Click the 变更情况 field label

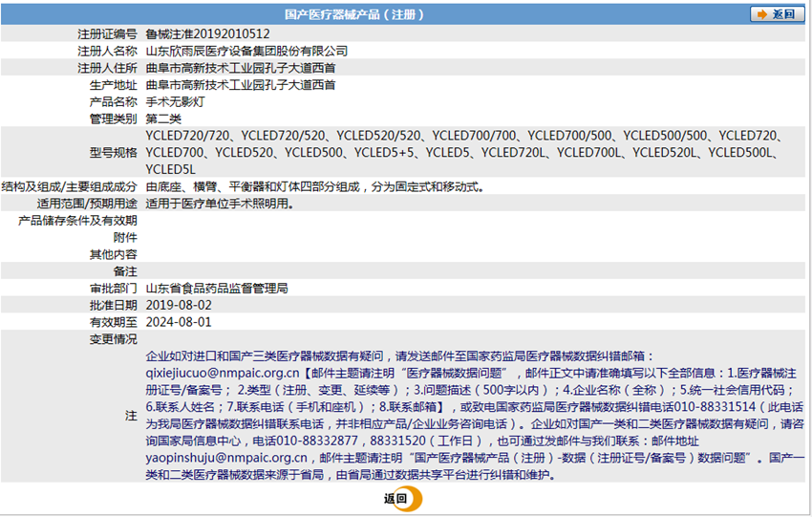[x=114, y=339]
